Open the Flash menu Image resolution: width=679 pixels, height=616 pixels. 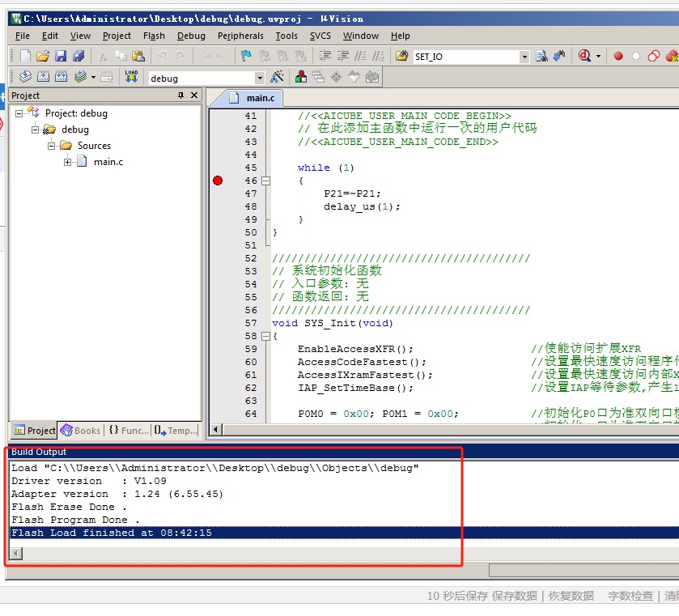(154, 36)
